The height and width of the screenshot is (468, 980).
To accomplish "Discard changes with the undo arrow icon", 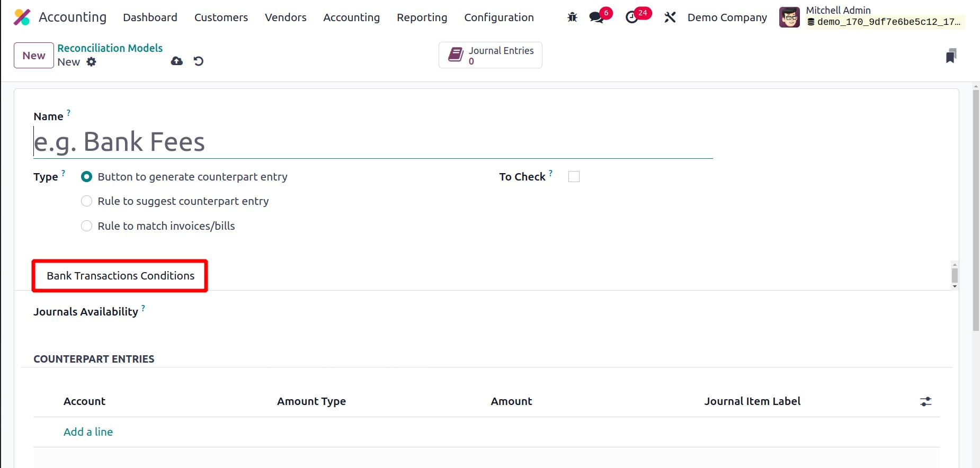I will pyautogui.click(x=199, y=61).
